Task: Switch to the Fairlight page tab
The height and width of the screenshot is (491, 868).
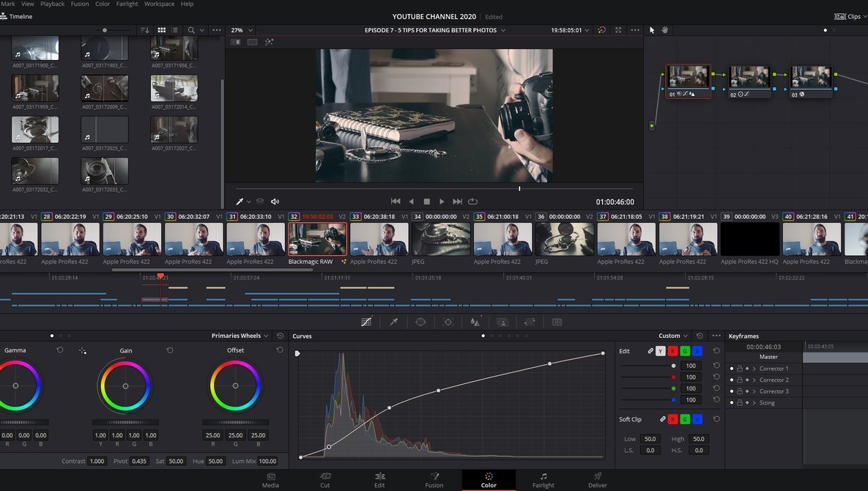Action: pyautogui.click(x=543, y=480)
